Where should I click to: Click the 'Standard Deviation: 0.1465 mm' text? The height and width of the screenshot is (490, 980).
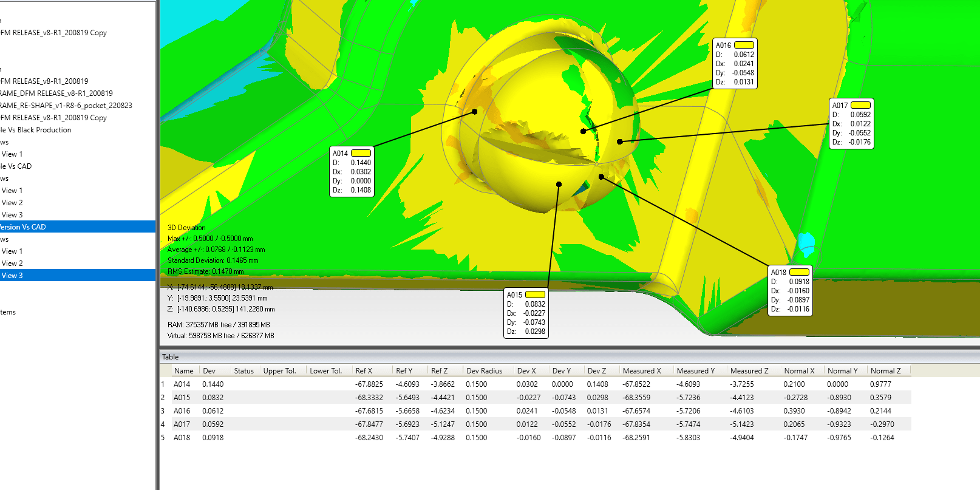(x=213, y=260)
